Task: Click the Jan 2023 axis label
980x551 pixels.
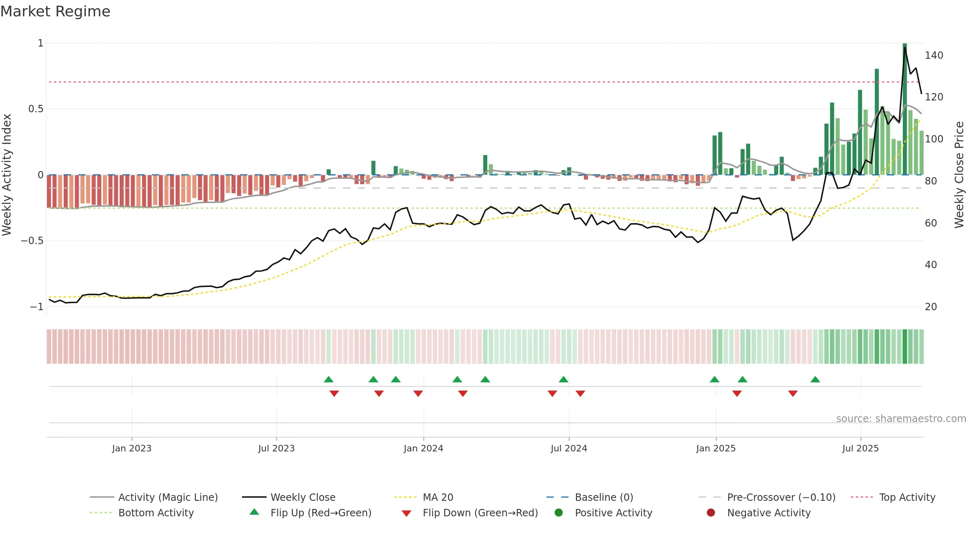Action: (132, 448)
